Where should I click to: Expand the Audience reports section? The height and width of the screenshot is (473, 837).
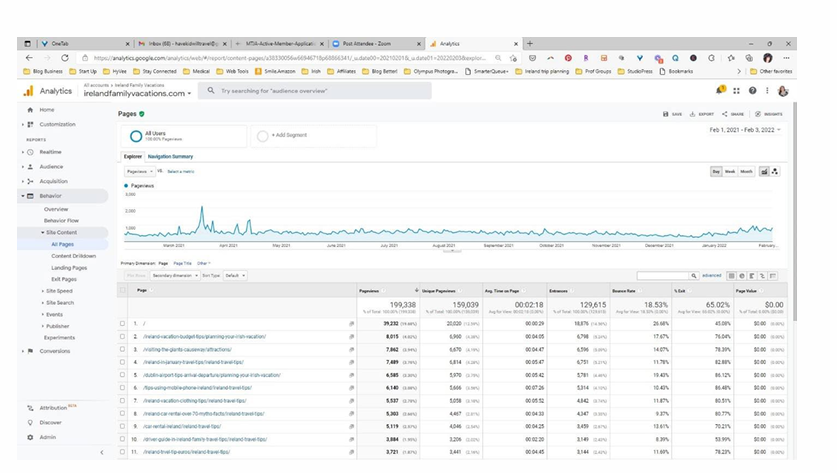coord(50,166)
